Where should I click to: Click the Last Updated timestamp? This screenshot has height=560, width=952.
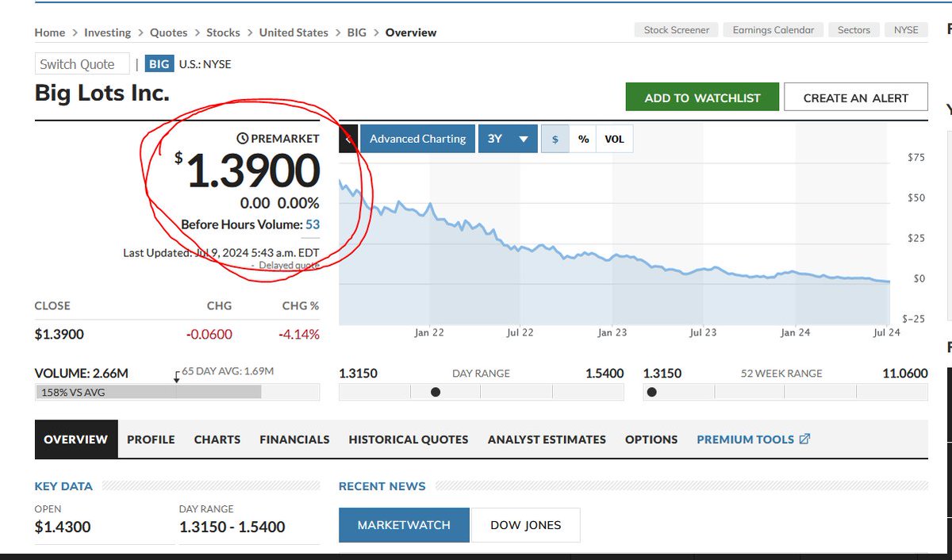(x=221, y=253)
